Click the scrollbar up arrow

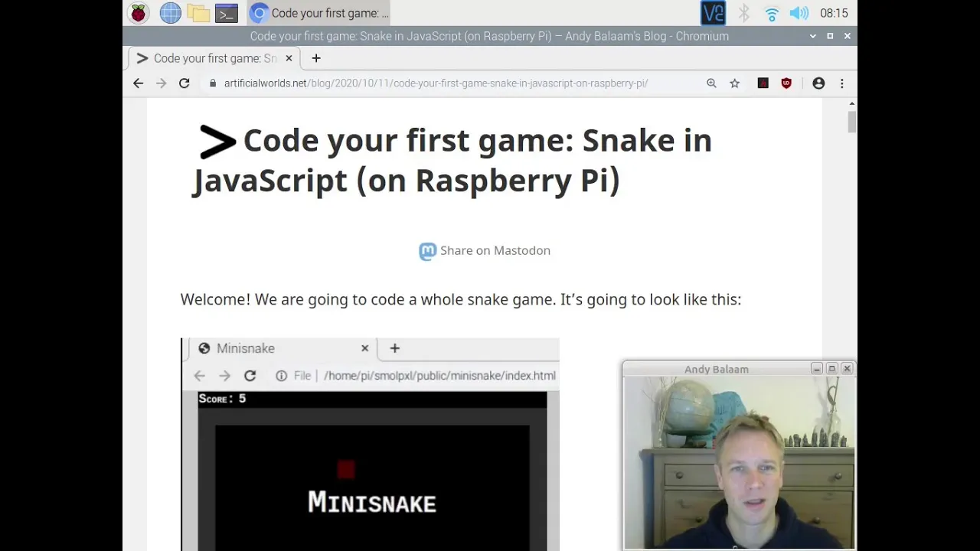click(851, 103)
